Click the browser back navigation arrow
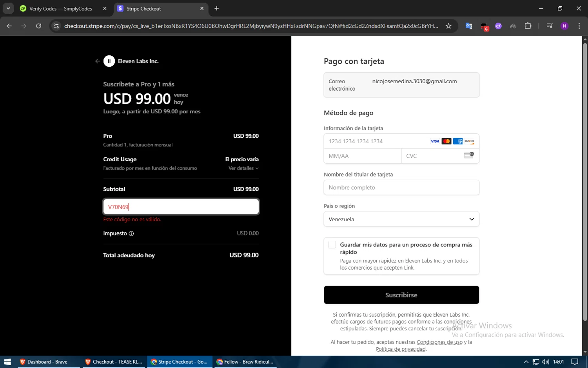Image resolution: width=588 pixels, height=368 pixels. pos(9,26)
